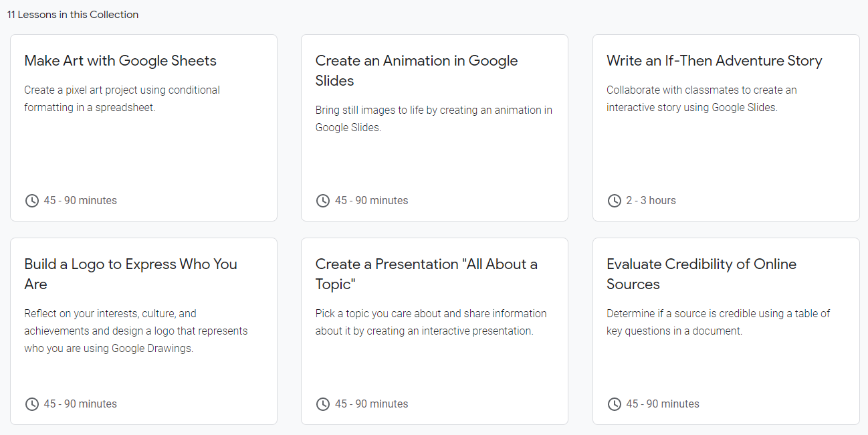Click "Bring still images to life" description
This screenshot has height=435, width=868.
tap(434, 118)
